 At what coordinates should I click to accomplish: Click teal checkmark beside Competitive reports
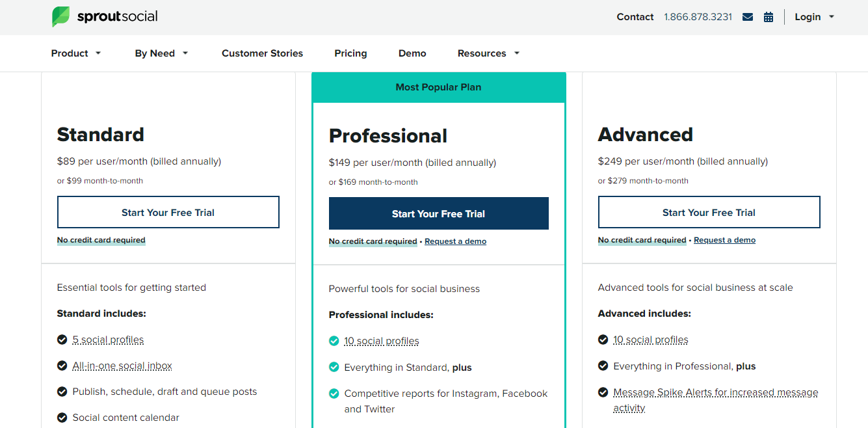point(334,394)
